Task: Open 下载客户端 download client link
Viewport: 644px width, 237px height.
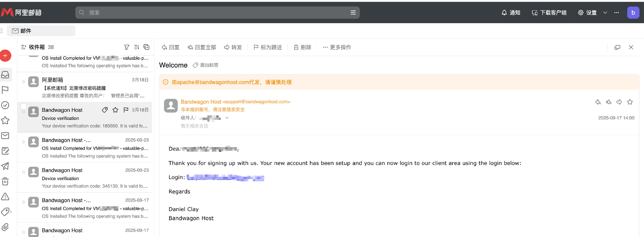Action: click(549, 13)
